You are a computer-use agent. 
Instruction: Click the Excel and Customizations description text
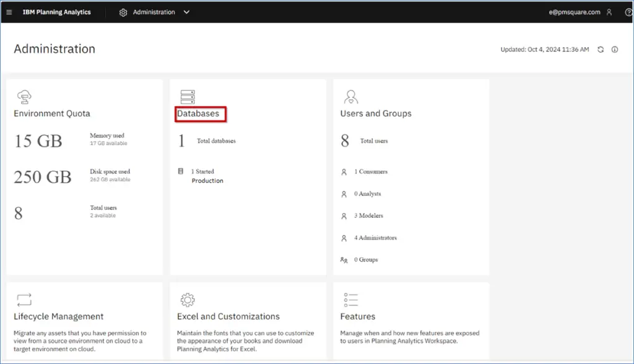245,341
